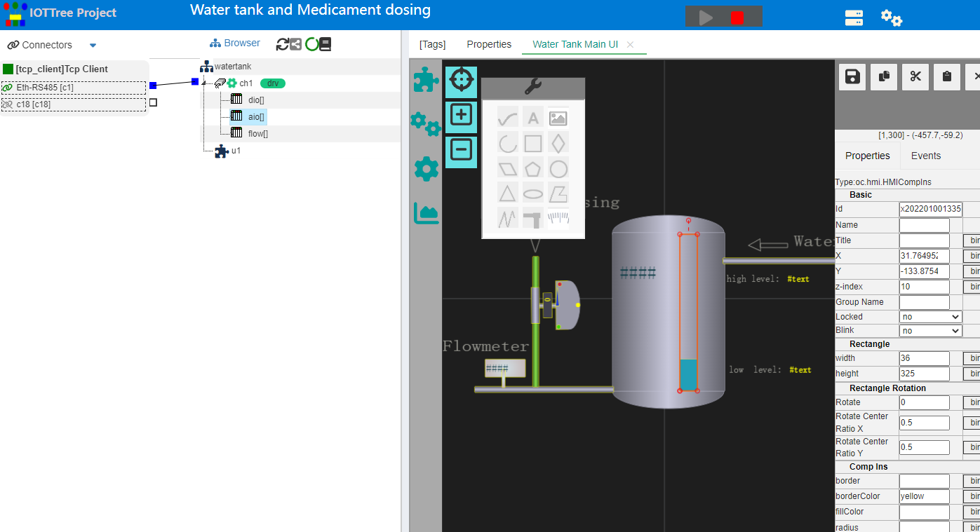Select the Water Tank Main UI tab
Screen dimensions: 980x532
coord(575,44)
